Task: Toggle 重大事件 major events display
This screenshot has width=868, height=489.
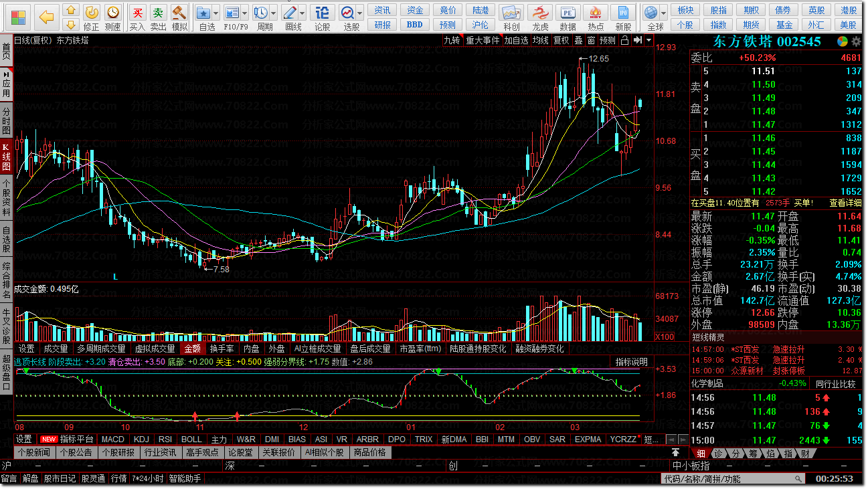Action: point(483,40)
